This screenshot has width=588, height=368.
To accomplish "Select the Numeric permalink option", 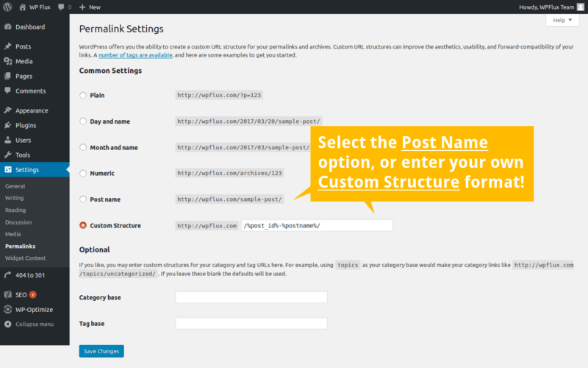I will click(x=83, y=173).
